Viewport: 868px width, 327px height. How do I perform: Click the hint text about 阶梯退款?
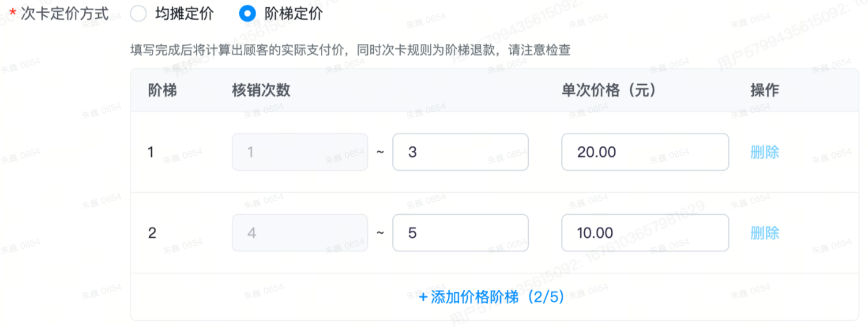tap(350, 50)
